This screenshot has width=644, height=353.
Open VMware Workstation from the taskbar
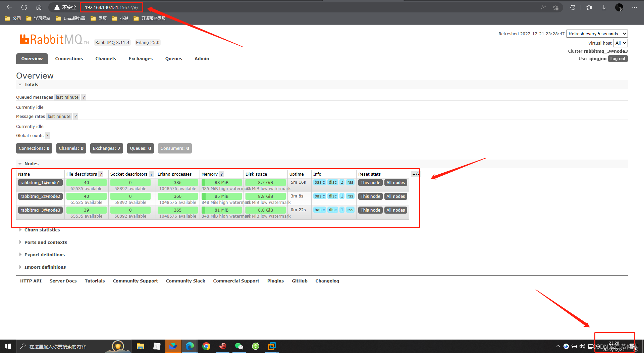[272, 346]
